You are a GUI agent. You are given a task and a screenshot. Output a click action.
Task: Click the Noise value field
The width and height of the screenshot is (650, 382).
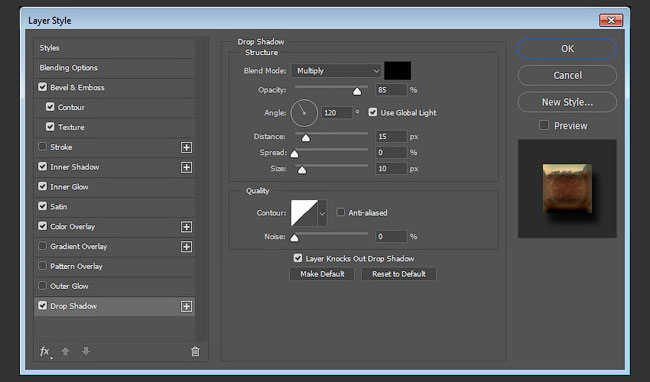(391, 237)
